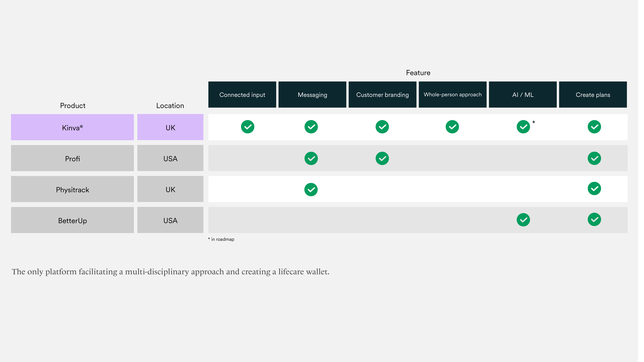Click the asterisk beside Kinva's AI checkmark
Viewport: 644px width, 362px height.
pyautogui.click(x=534, y=122)
